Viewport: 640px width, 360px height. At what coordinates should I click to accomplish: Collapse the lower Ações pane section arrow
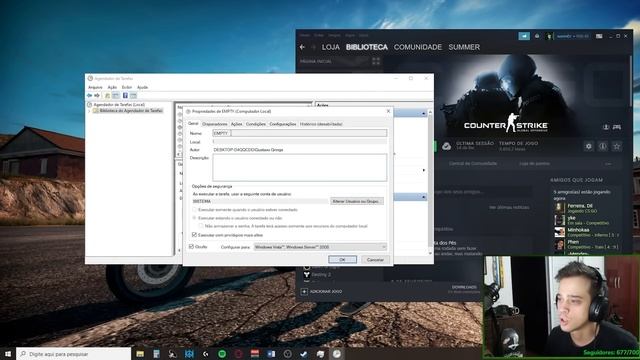pos(423,197)
